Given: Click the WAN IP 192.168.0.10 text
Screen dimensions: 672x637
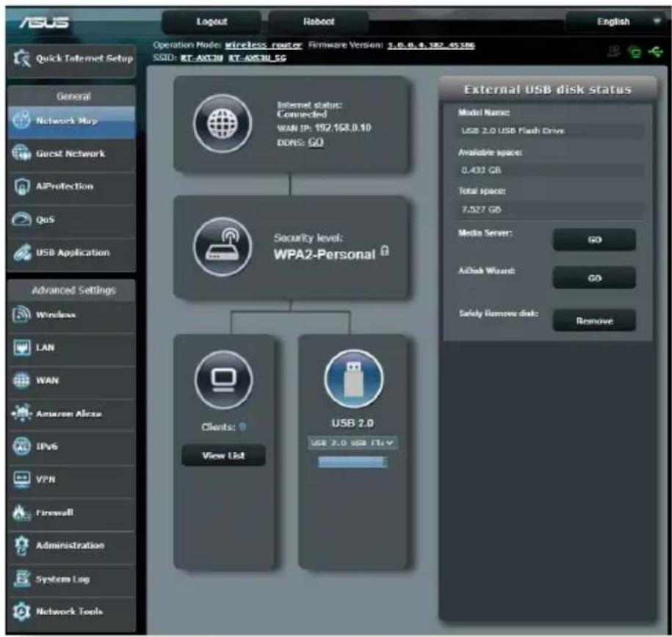Looking at the screenshot, I should point(324,128).
